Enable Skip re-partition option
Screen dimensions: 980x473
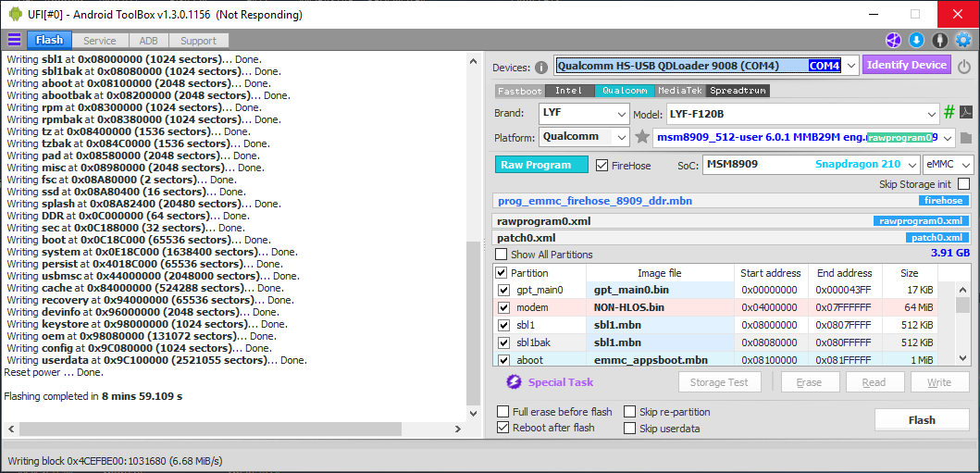[x=629, y=412]
